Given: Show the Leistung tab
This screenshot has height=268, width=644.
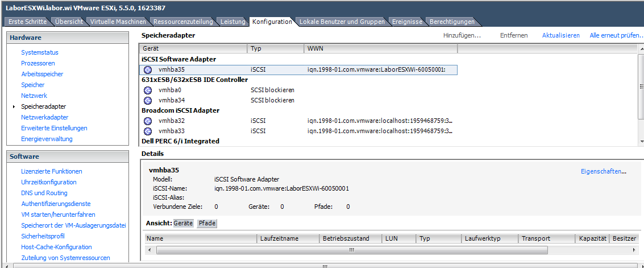Looking at the screenshot, I should (232, 22).
